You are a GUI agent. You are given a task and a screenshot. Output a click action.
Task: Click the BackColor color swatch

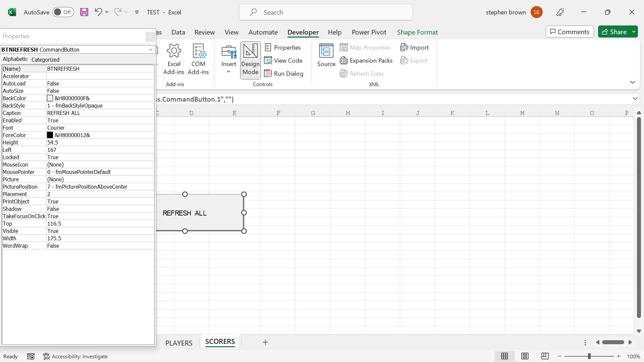tap(50, 98)
